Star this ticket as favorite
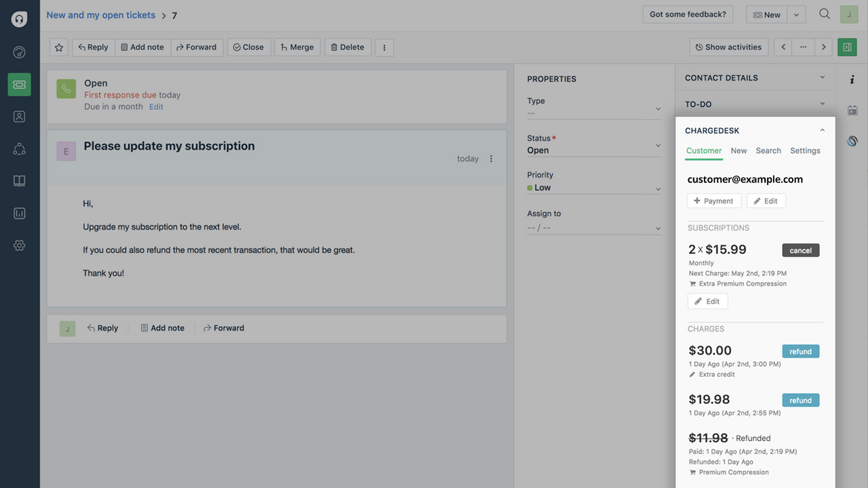This screenshot has width=868, height=488. click(x=58, y=47)
